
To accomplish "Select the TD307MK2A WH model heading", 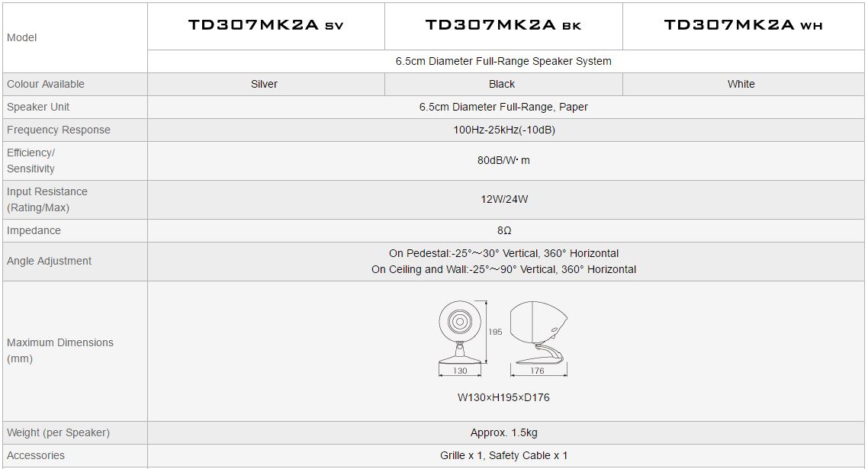I will point(743,25).
